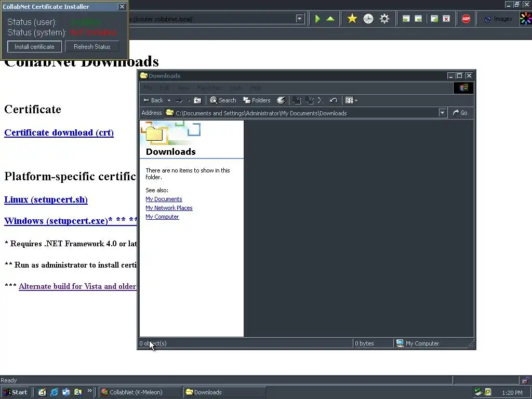
Task: Launch Internet Explorer from quick launch
Action: coord(54,392)
